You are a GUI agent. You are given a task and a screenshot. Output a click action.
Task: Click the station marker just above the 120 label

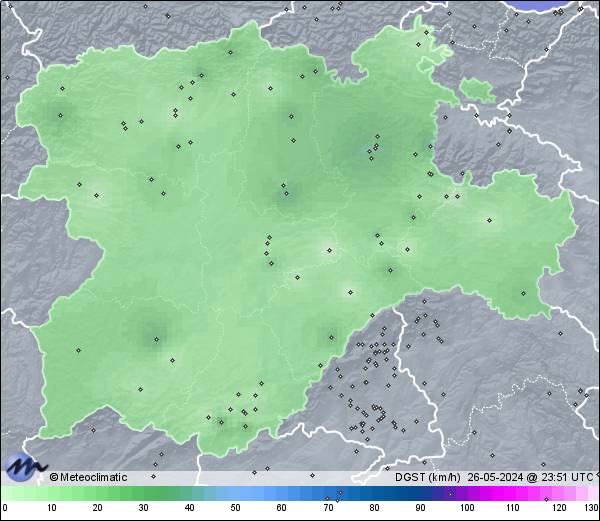(x=546, y=499)
